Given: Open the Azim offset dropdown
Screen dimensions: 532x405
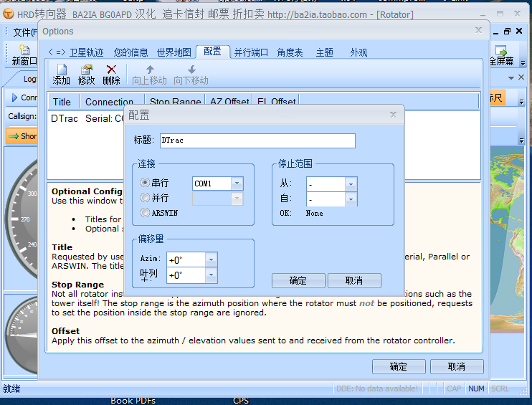Looking at the screenshot, I should pos(211,259).
